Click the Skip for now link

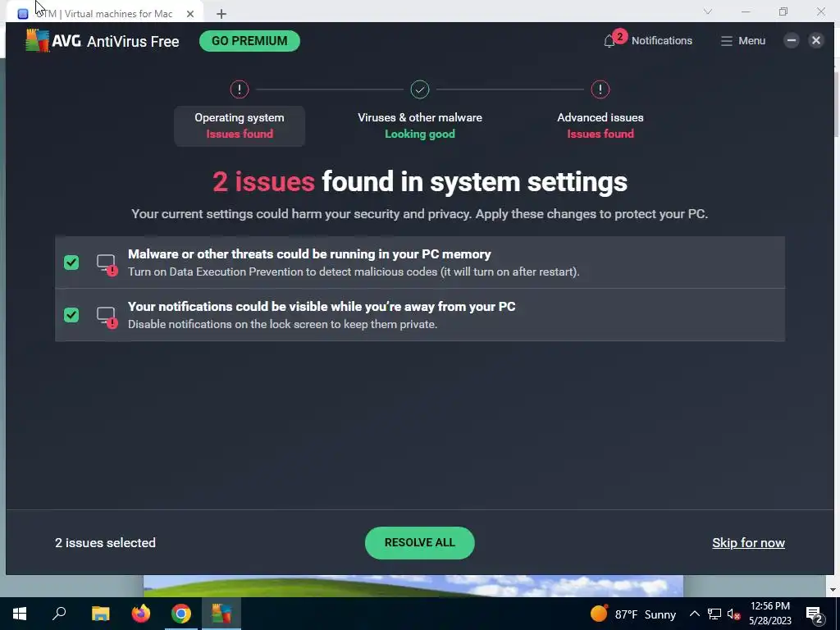[x=748, y=543]
